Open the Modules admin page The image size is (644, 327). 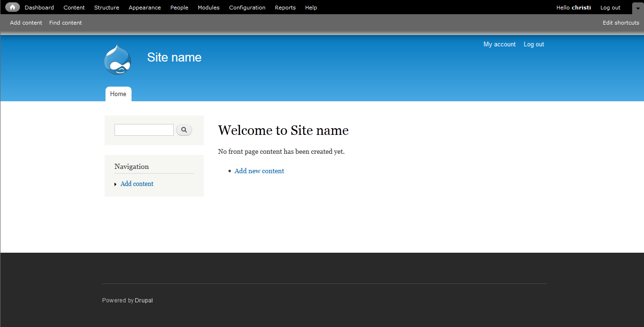tap(209, 8)
